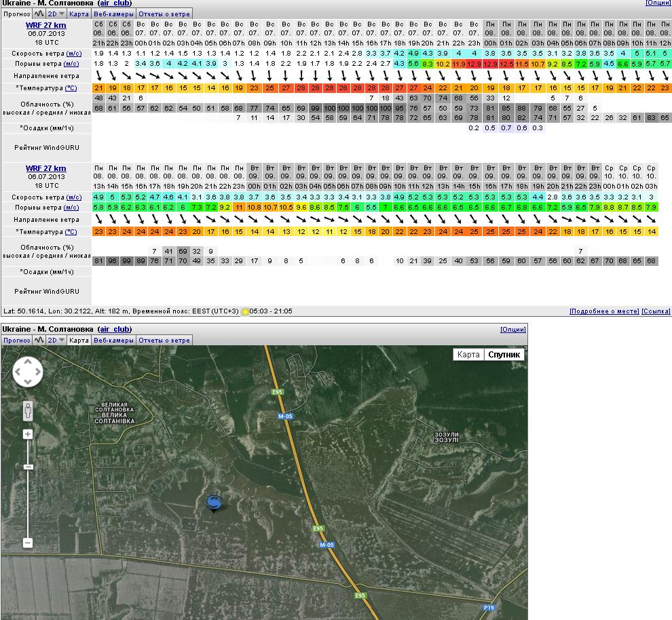Zoom out with the map minus button
The height and width of the screenshot is (620, 672).
tap(28, 543)
